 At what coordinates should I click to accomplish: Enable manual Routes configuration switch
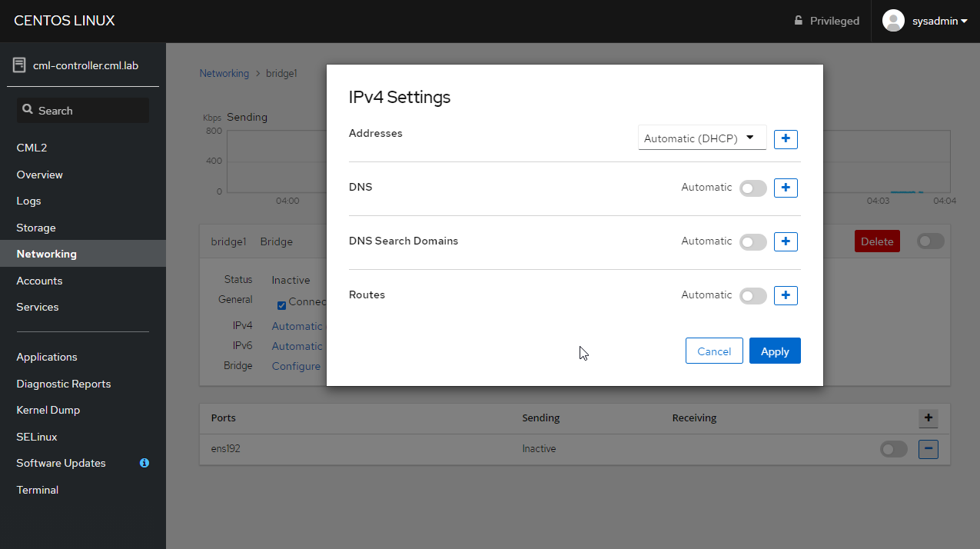tap(752, 295)
